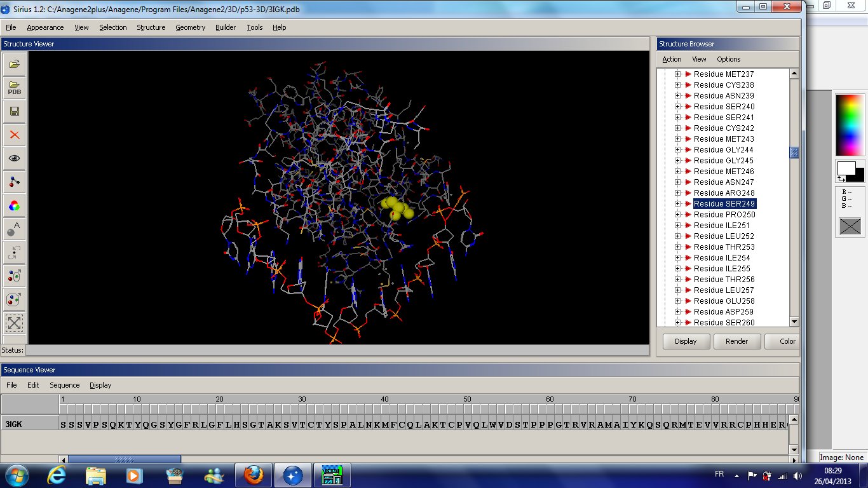Click the Display button in Structure Browser
This screenshot has width=868, height=488.
click(686, 341)
